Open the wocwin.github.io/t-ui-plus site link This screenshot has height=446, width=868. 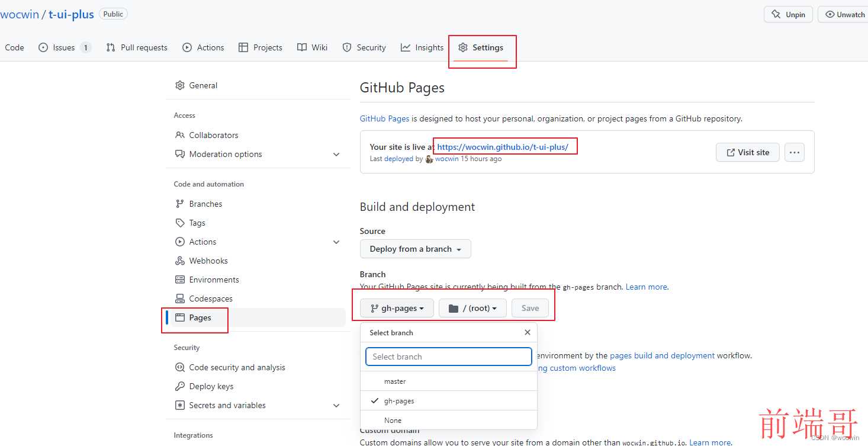pos(503,147)
